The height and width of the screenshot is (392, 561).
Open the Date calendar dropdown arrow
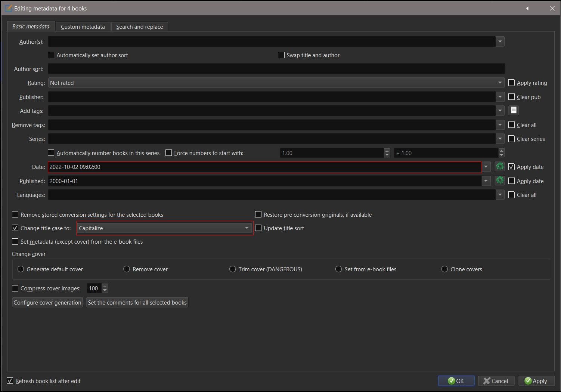click(x=486, y=167)
